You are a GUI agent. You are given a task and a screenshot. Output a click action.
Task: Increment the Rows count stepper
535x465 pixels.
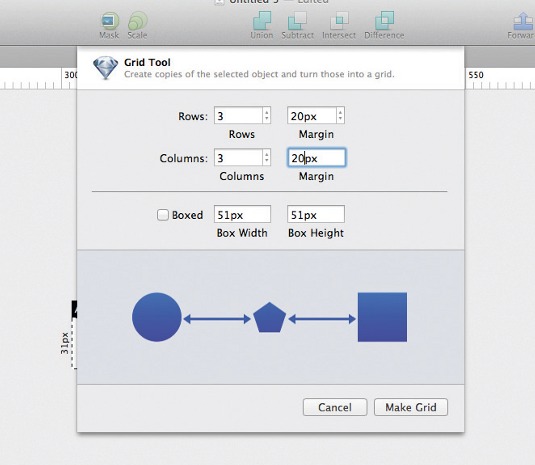(267, 112)
